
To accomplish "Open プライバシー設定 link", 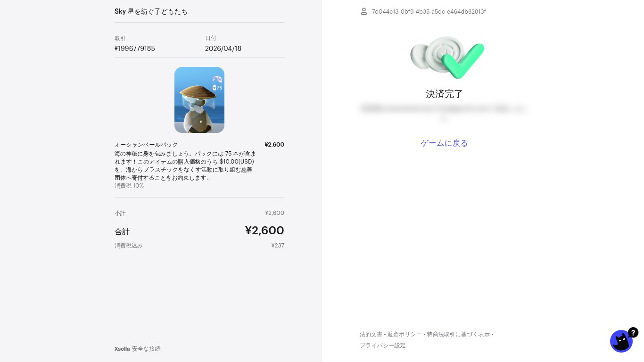I will click(x=382, y=346).
